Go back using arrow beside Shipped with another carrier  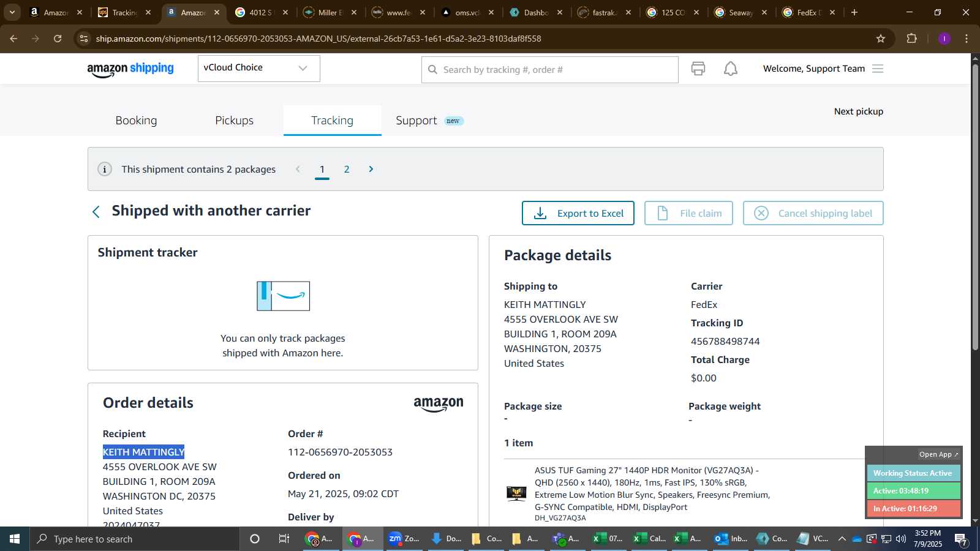click(96, 212)
